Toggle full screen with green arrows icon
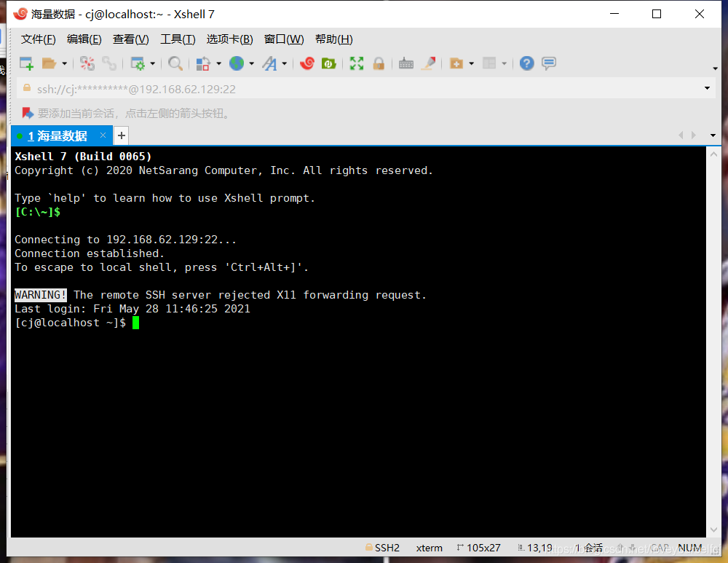This screenshot has width=728, height=563. click(x=357, y=63)
